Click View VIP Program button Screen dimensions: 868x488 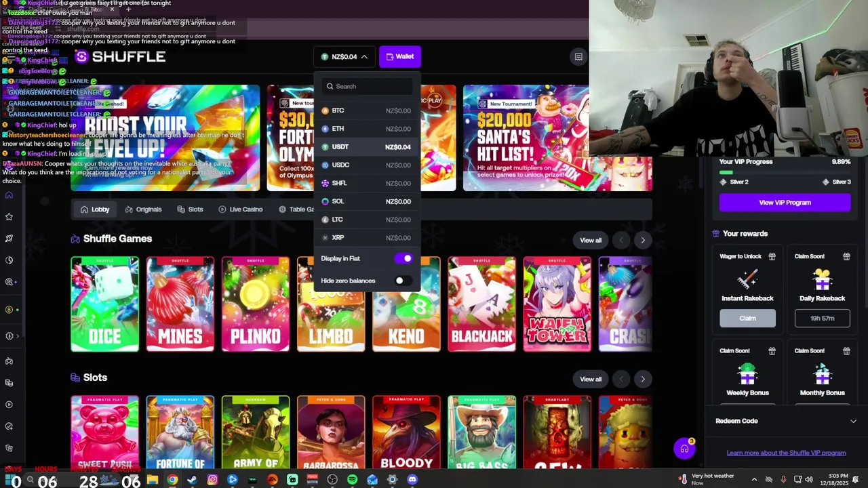[x=785, y=203]
